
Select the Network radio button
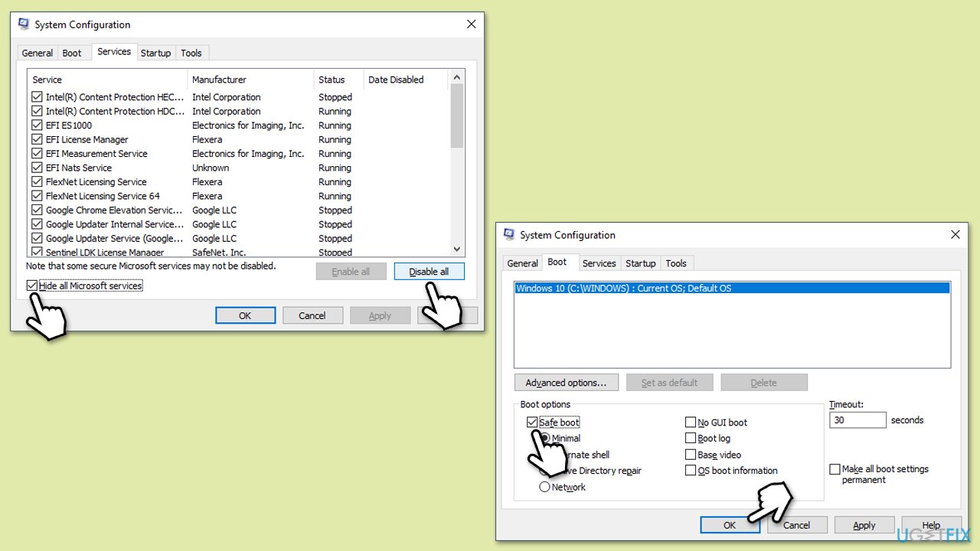544,487
